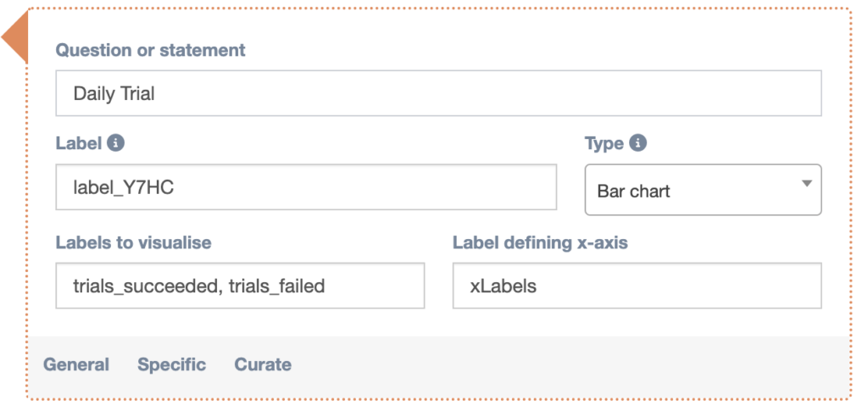The image size is (868, 411).
Task: Click the arrow of the Type combo box
Action: coord(807,184)
